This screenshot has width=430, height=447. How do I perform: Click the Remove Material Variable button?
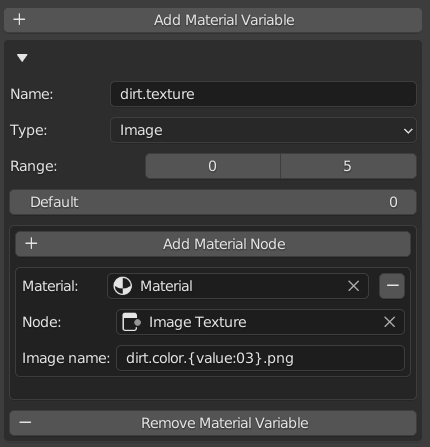[x=213, y=423]
